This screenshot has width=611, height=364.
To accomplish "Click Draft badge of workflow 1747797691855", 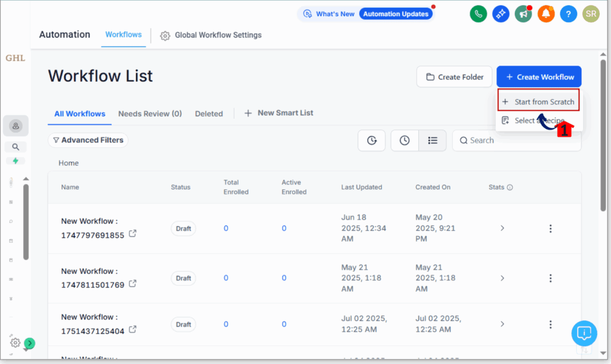I will coord(183,229).
